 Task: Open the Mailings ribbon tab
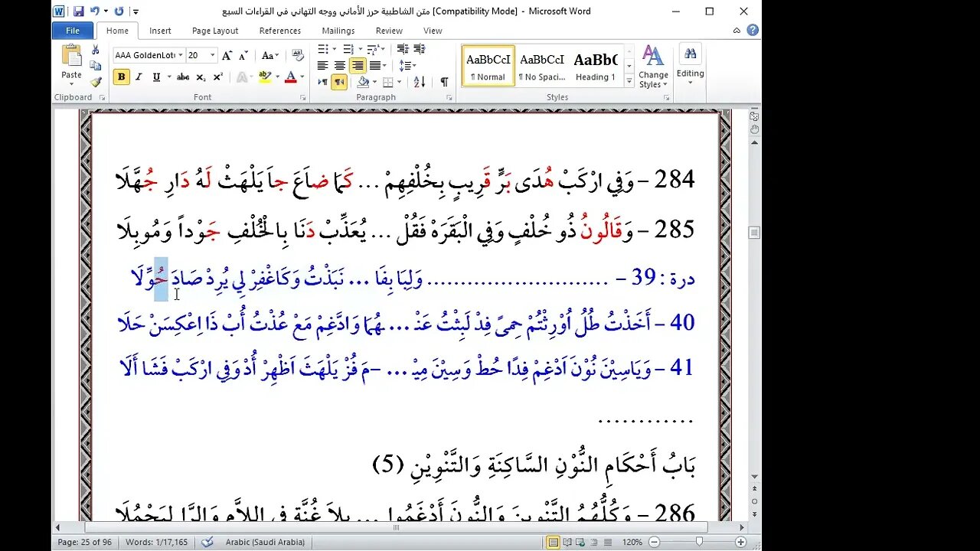pos(338,31)
